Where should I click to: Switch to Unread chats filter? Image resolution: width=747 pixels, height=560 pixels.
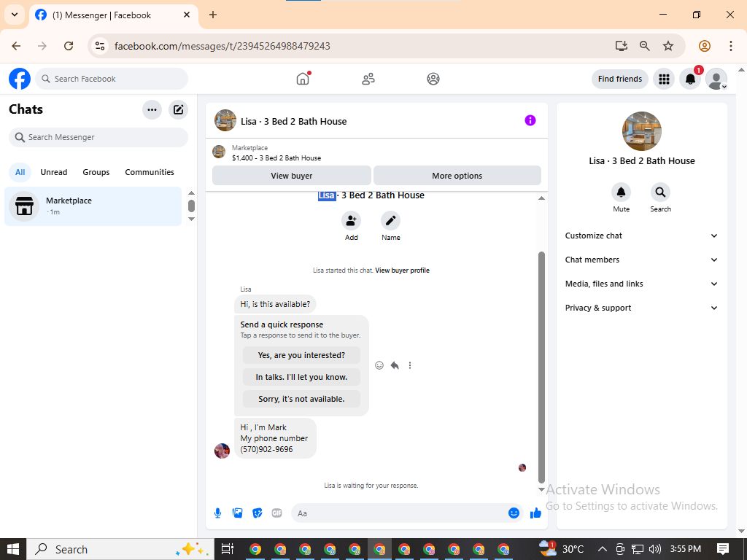coord(54,172)
